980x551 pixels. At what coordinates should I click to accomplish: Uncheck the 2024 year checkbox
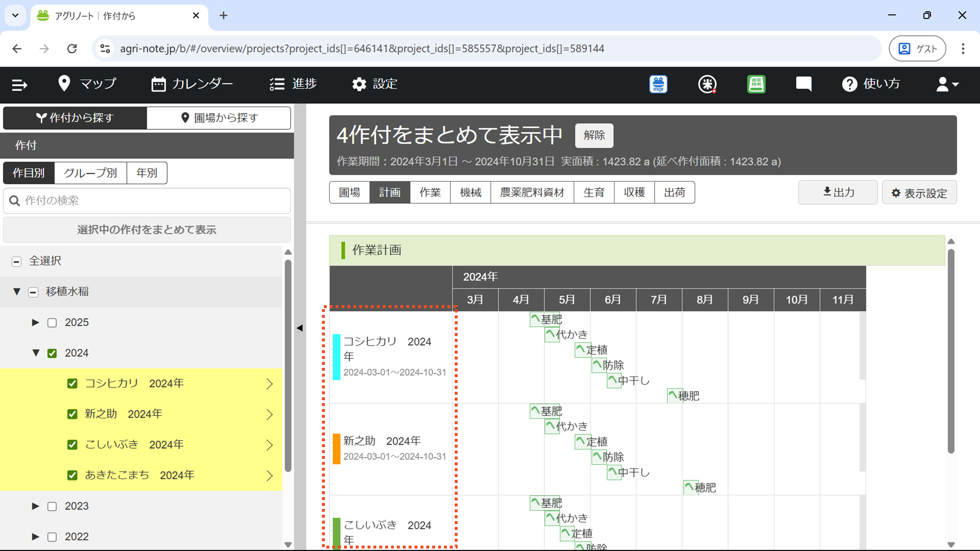pos(52,353)
